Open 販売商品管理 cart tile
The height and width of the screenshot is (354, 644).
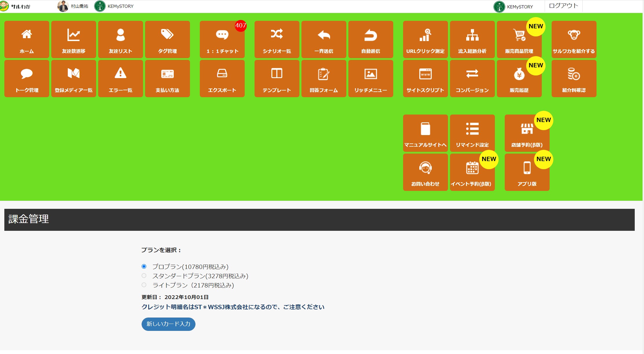[519, 39]
